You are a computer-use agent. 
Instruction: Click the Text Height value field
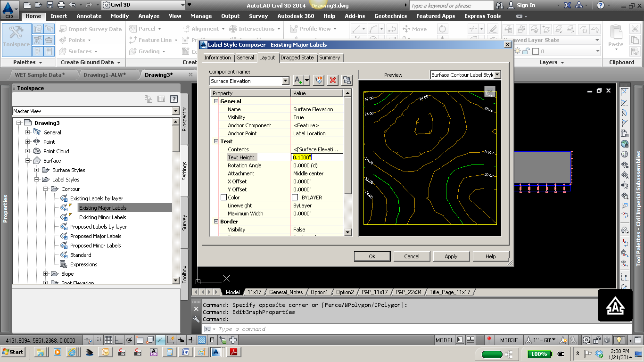(x=317, y=157)
